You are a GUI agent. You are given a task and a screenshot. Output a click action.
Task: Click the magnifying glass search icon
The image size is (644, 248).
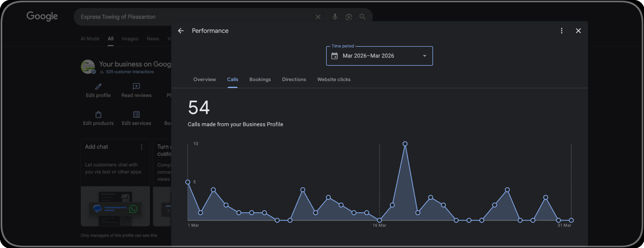(362, 17)
